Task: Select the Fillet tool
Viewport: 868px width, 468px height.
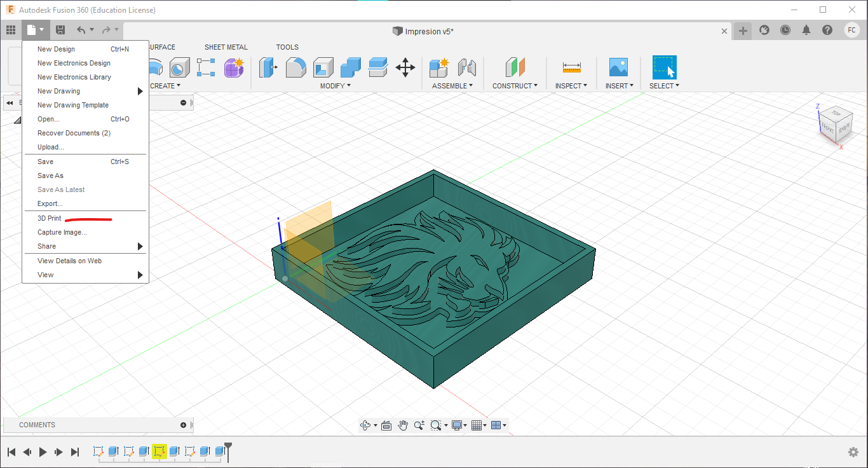Action: coord(296,67)
